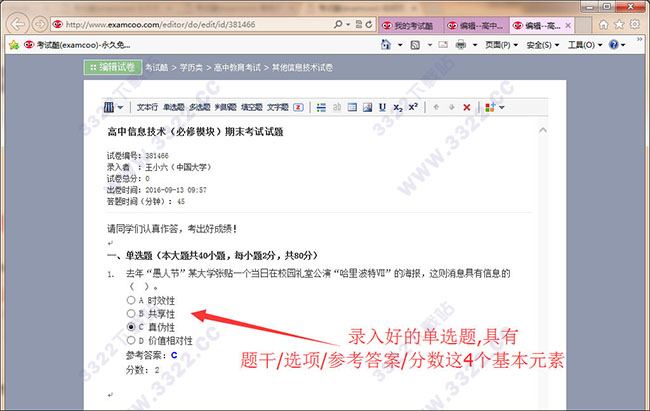Open the 页面(P) menu
This screenshot has width=650, height=411.
pos(502,45)
